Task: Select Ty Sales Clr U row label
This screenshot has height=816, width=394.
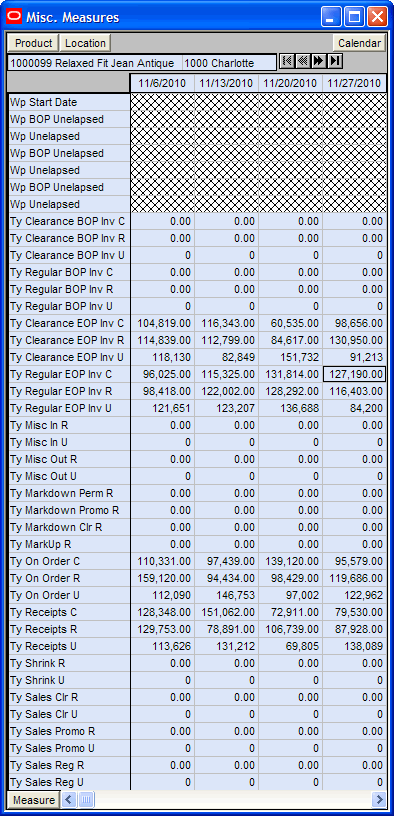Action: tap(69, 715)
